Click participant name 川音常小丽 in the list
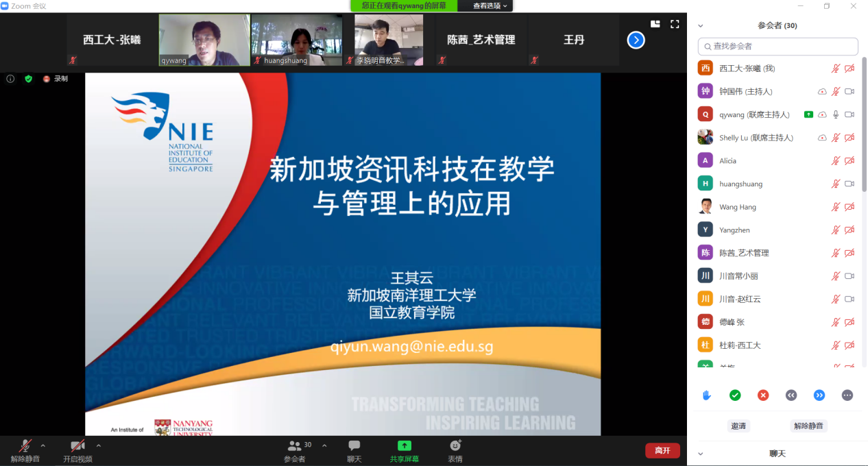The height and width of the screenshot is (466, 868). point(738,276)
